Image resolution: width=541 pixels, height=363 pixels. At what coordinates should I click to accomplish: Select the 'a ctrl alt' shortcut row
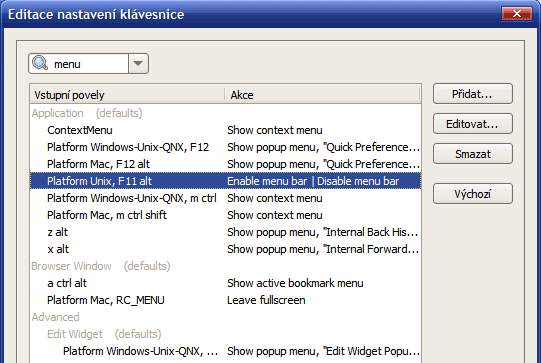coord(225,283)
